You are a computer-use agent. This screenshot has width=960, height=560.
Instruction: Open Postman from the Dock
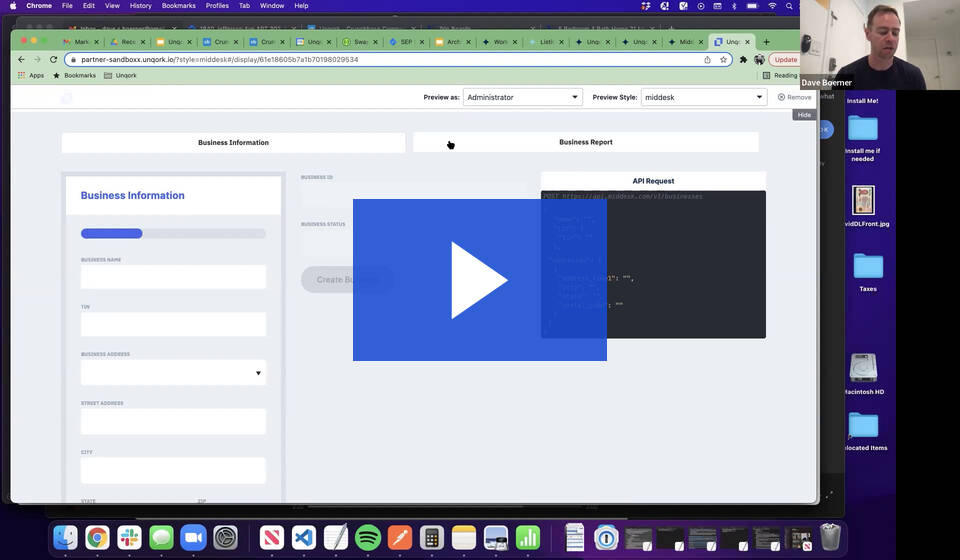pos(400,538)
